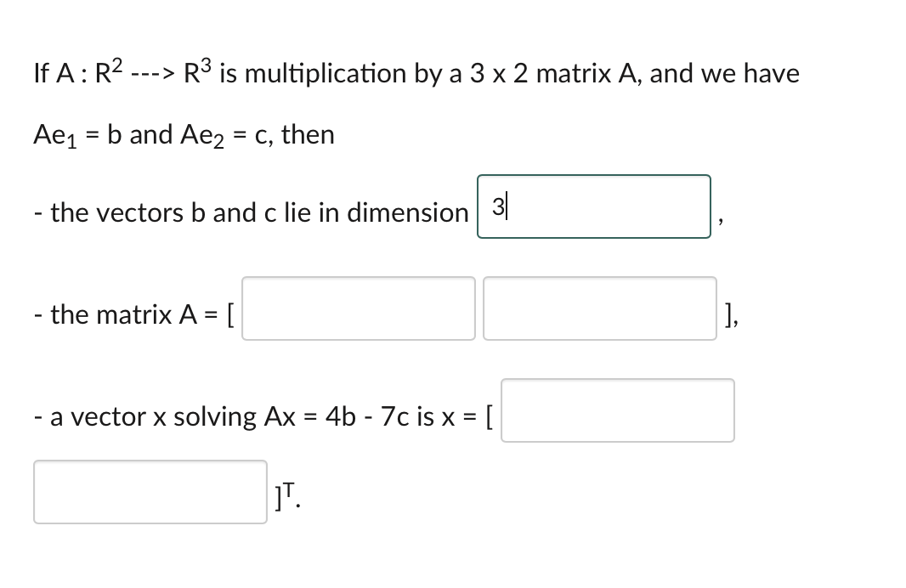Click the dimension answer field containing 3
The width and height of the screenshot is (906, 588).
pyautogui.click(x=593, y=206)
